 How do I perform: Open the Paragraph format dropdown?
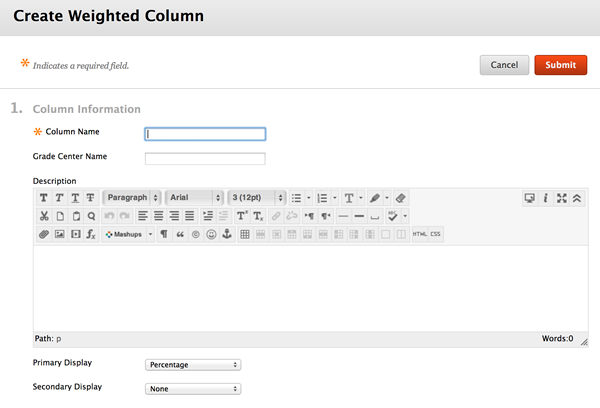tap(132, 197)
